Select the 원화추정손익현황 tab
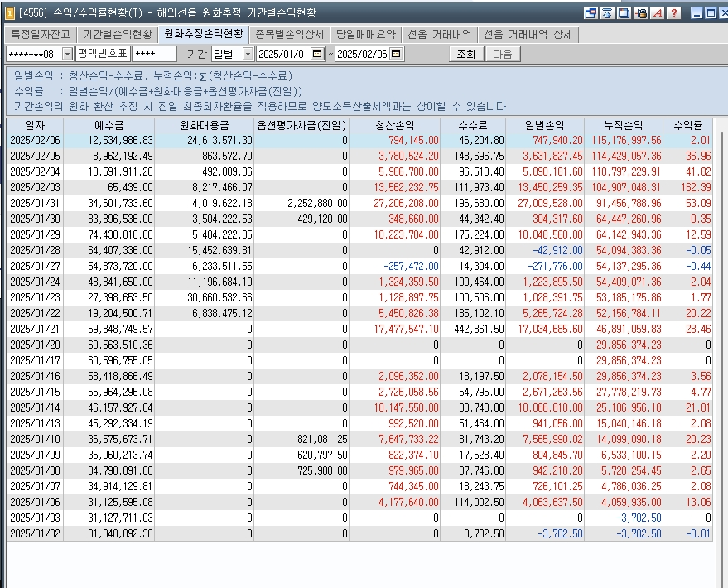728x588 pixels. point(204,34)
